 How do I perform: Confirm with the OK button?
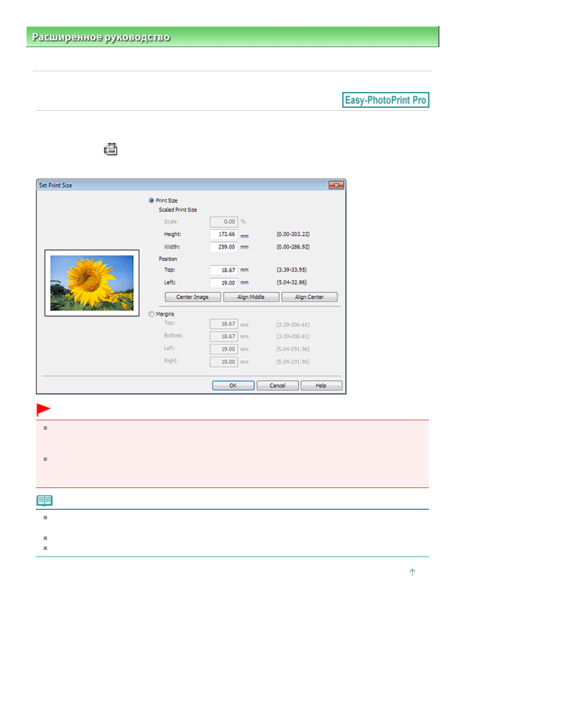tap(233, 386)
